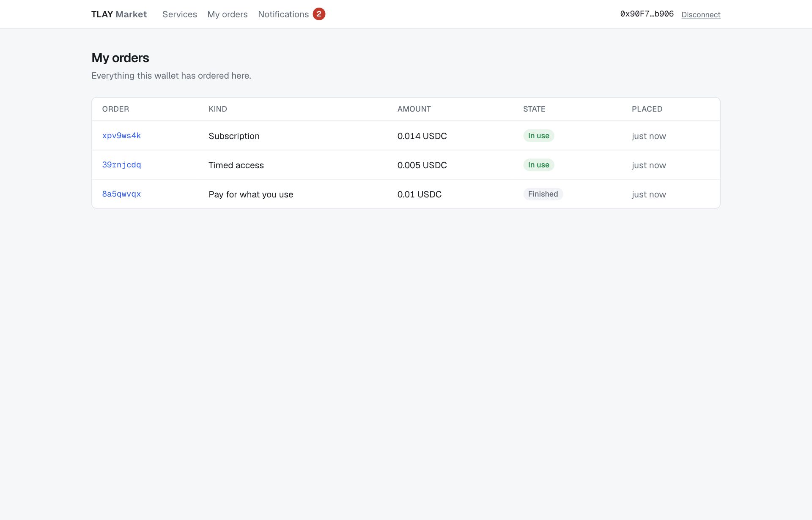Click the 0.01 USDC amount

click(x=420, y=194)
